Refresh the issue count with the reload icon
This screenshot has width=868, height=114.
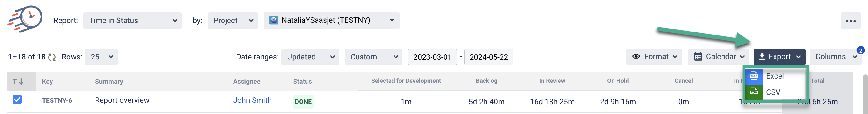tap(52, 57)
